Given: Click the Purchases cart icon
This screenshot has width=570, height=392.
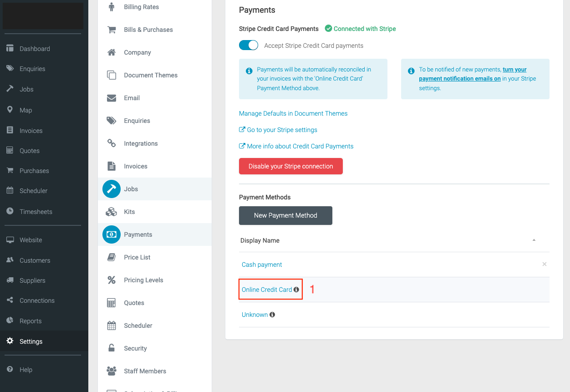Looking at the screenshot, I should click(x=10, y=170).
